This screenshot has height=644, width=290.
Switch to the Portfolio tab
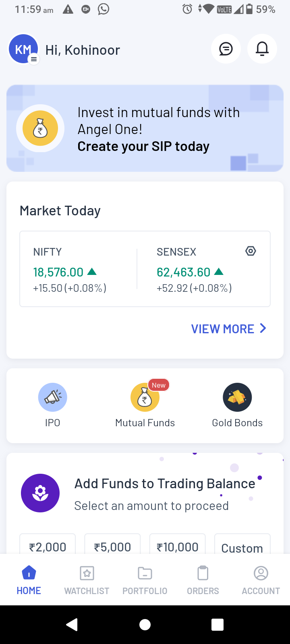(145, 580)
